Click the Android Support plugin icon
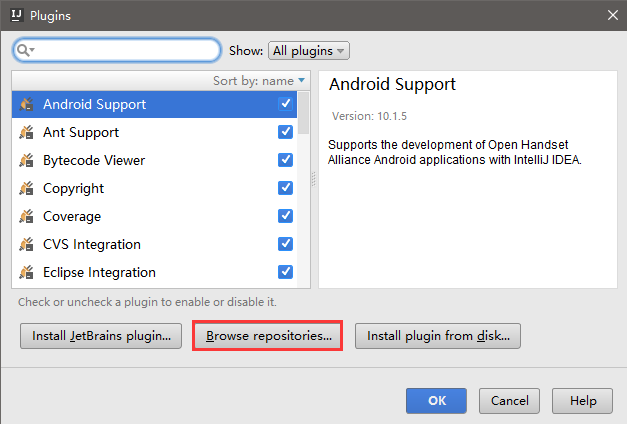The image size is (627, 424). [x=26, y=104]
